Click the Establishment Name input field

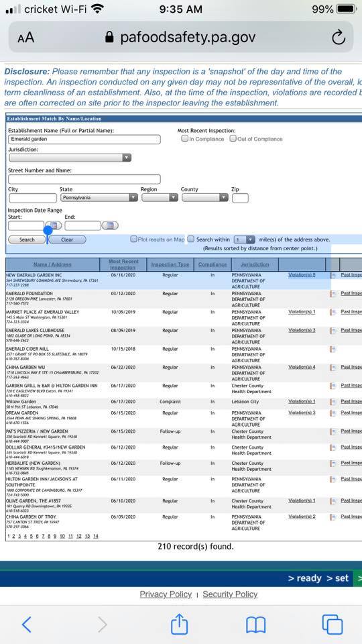click(x=84, y=140)
